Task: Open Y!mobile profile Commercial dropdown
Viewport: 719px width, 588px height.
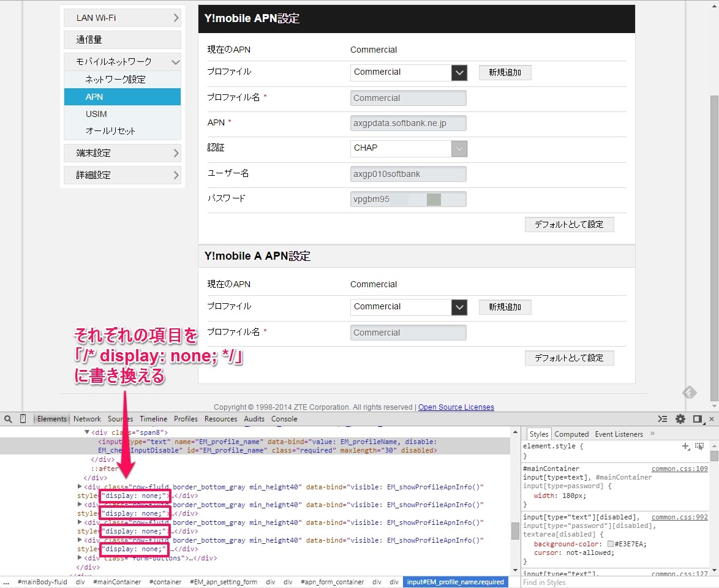Action: pyautogui.click(x=408, y=72)
